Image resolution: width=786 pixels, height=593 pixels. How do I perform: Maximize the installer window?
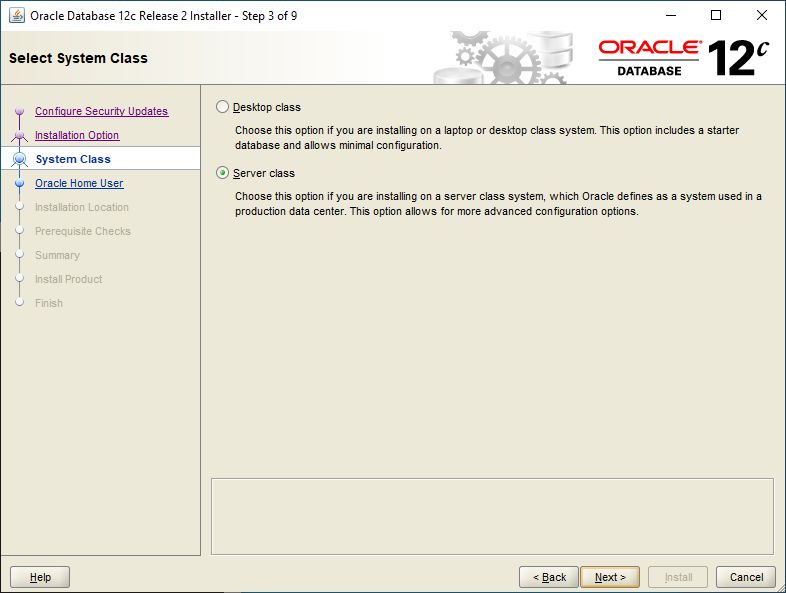[x=716, y=16]
